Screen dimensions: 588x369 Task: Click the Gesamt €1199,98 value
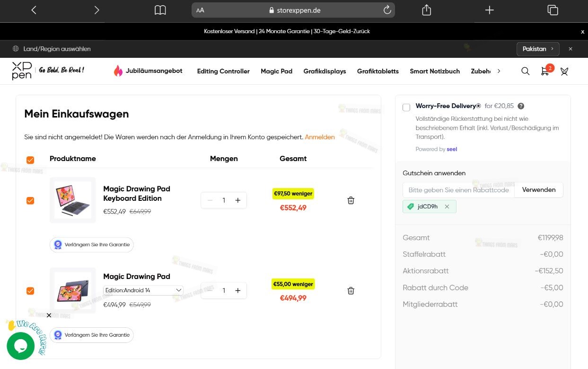pyautogui.click(x=550, y=238)
